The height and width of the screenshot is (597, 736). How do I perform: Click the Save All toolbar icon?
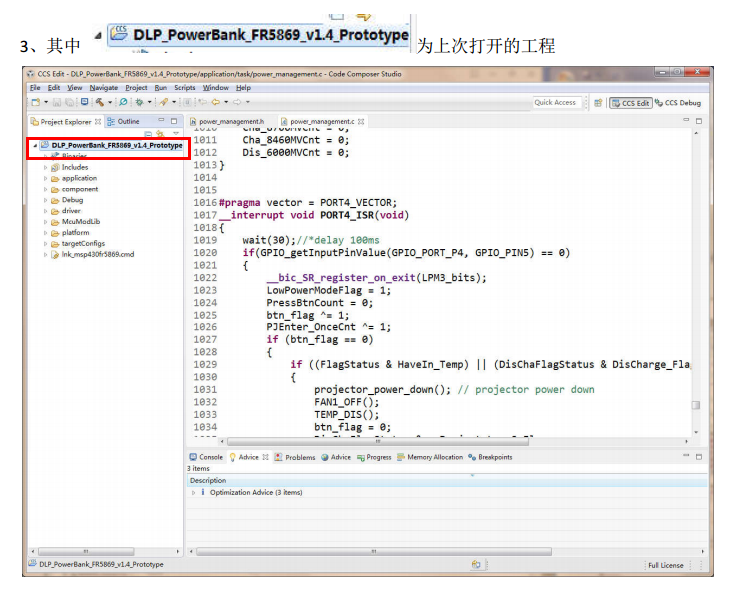click(x=69, y=102)
